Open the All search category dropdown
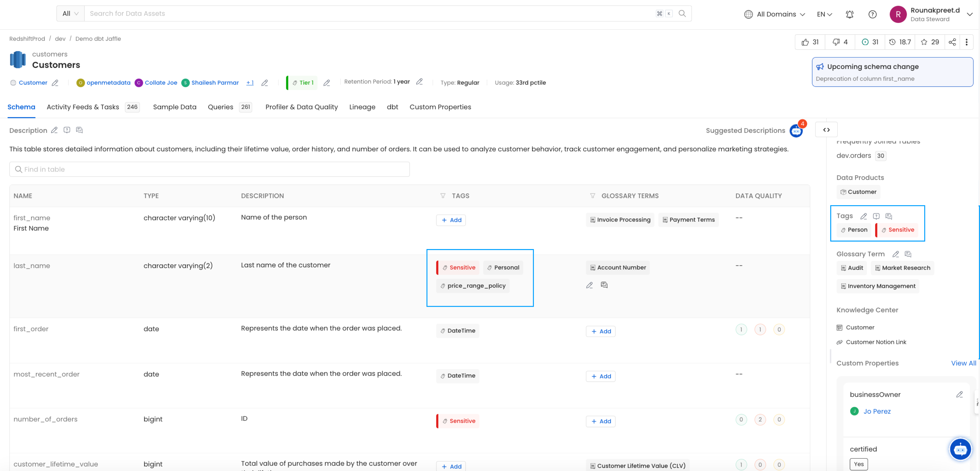The image size is (980, 471). coord(70,14)
